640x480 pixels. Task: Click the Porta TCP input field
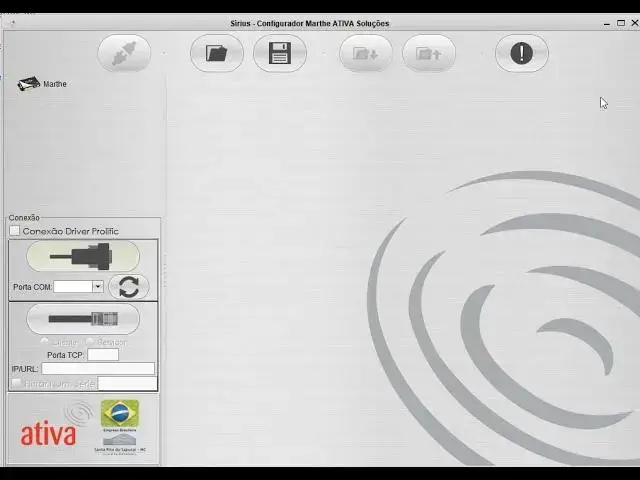(103, 355)
